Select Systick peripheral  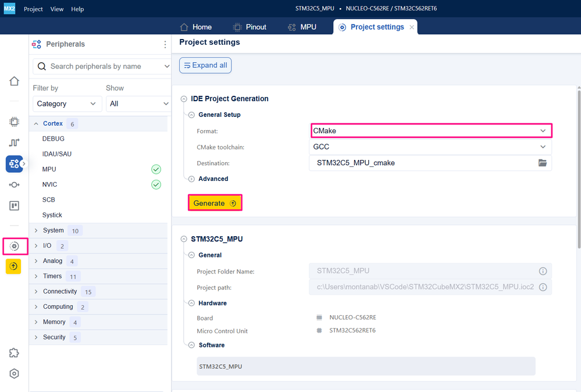52,215
